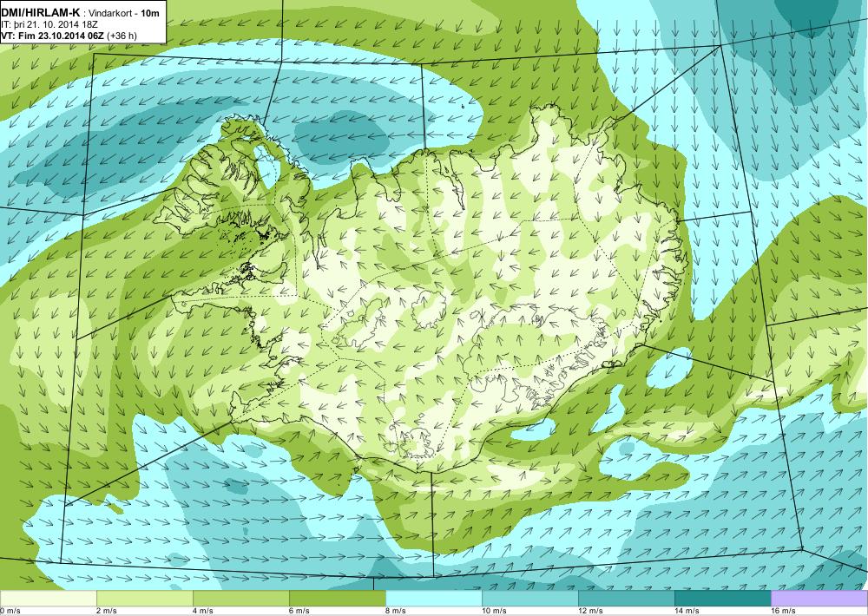The height and width of the screenshot is (616, 868).
Task: Click the aqua 10–12 m/s legend swatch
Action: click(x=529, y=599)
